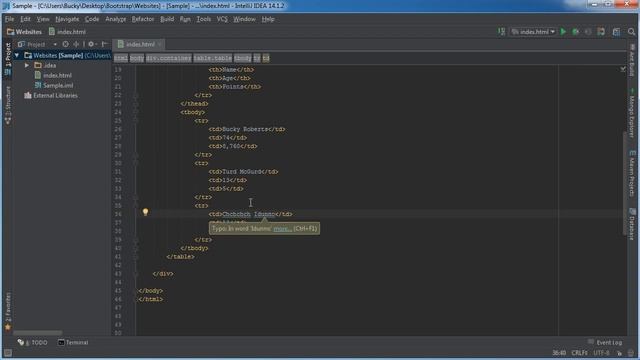Open the Ant Build side panel
The image size is (640, 360).
[x=632, y=60]
